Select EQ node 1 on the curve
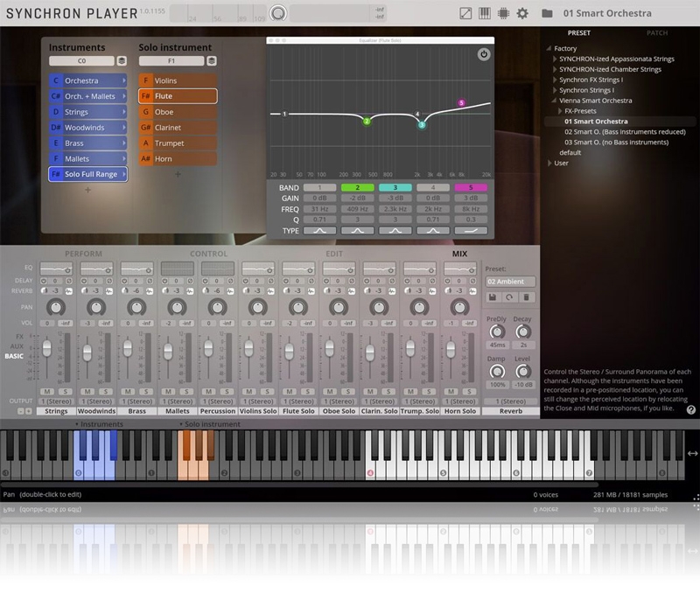This screenshot has width=700, height=614. point(284,114)
